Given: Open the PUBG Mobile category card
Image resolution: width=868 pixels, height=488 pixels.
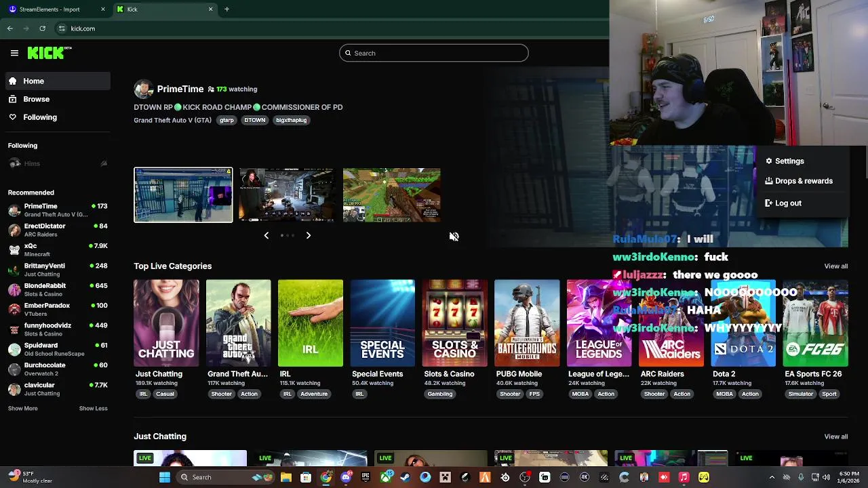Looking at the screenshot, I should tap(527, 323).
